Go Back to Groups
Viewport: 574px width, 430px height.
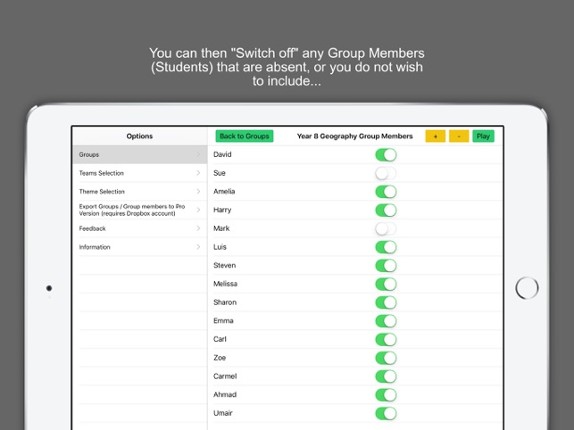point(244,136)
